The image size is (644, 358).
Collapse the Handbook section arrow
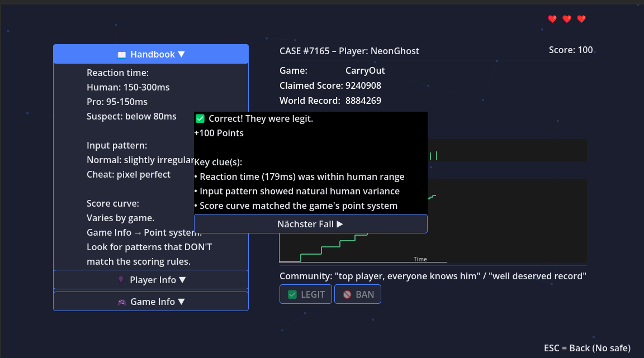tap(182, 54)
